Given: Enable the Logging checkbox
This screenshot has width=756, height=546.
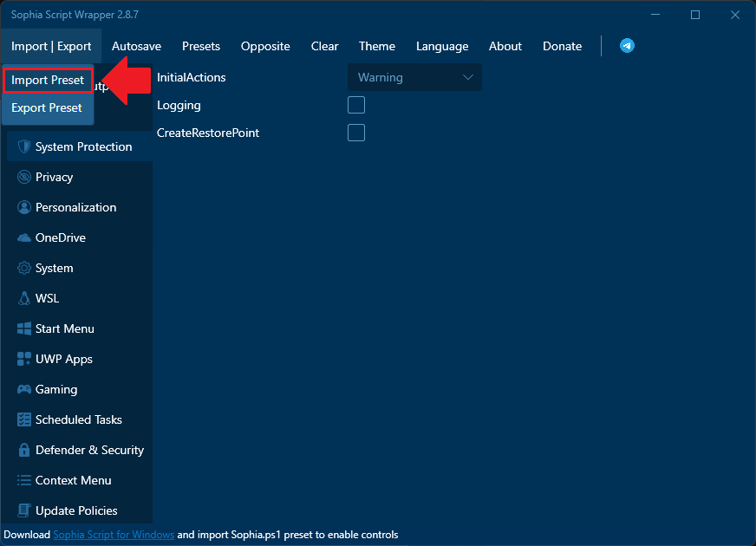Looking at the screenshot, I should click(355, 105).
